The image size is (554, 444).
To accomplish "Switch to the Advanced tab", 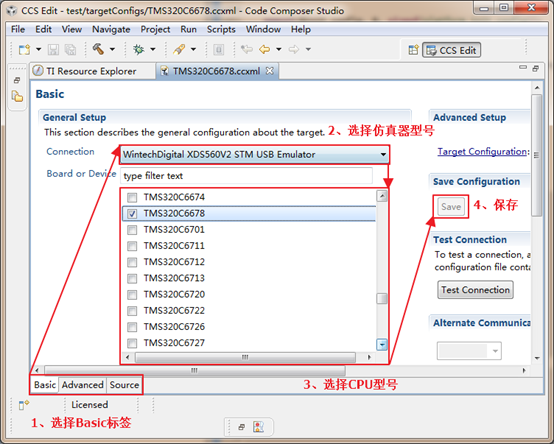I will (83, 385).
